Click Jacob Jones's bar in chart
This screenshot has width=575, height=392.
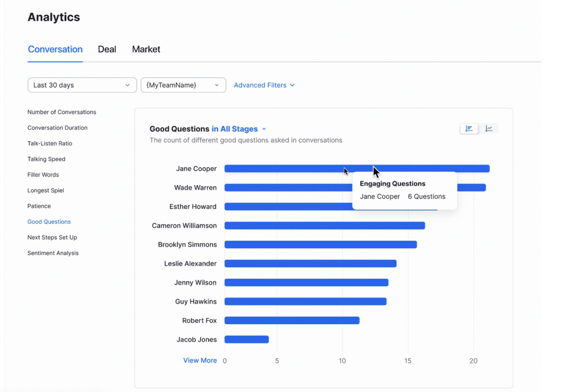tap(247, 340)
